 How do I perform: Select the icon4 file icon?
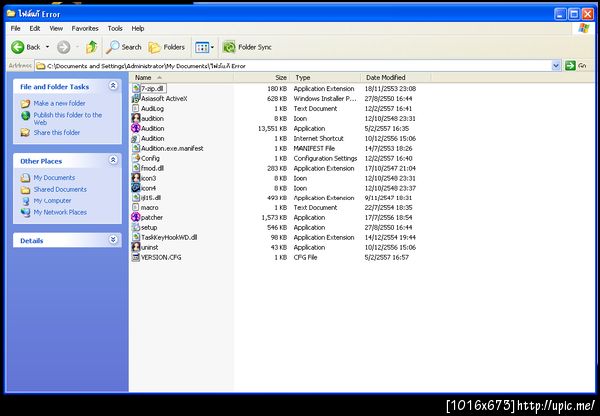136,188
